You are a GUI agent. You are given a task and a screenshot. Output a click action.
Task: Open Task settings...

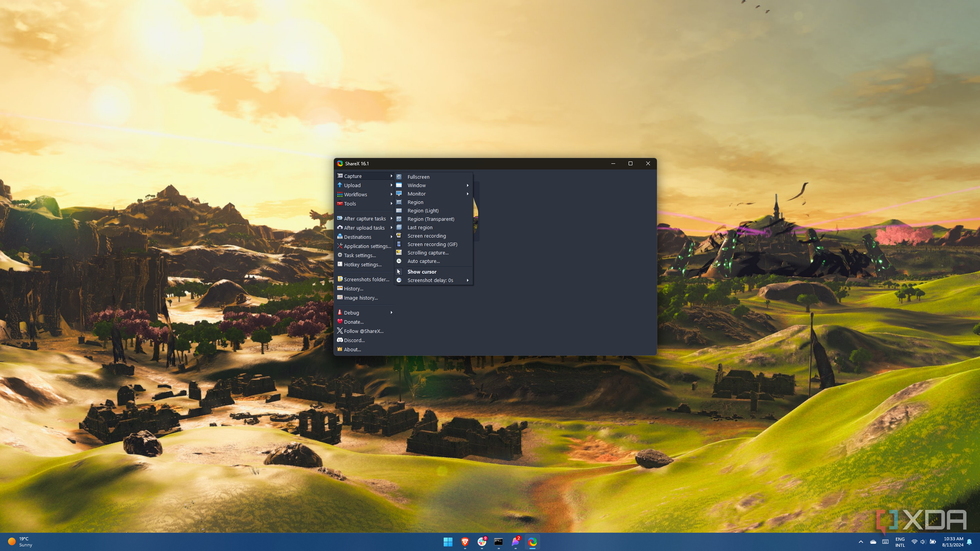tap(365, 255)
